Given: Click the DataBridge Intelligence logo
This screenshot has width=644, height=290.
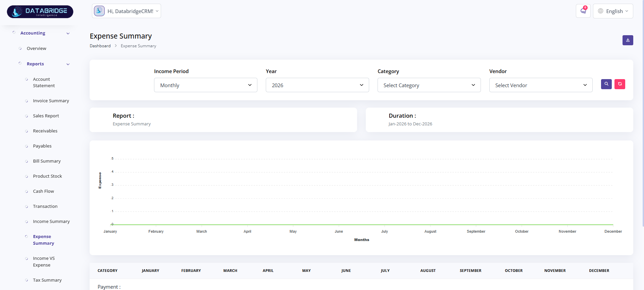Looking at the screenshot, I should [40, 11].
